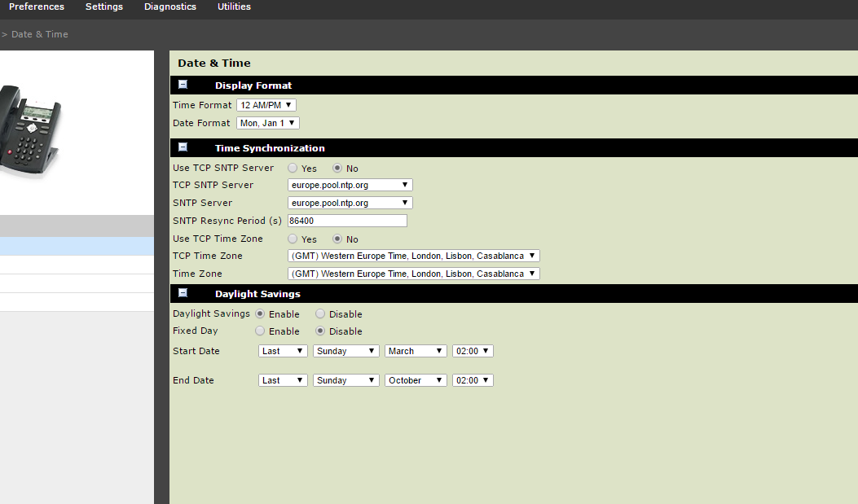Click the Date & Time page heading
Viewport: 858px width, 504px height.
tap(214, 63)
